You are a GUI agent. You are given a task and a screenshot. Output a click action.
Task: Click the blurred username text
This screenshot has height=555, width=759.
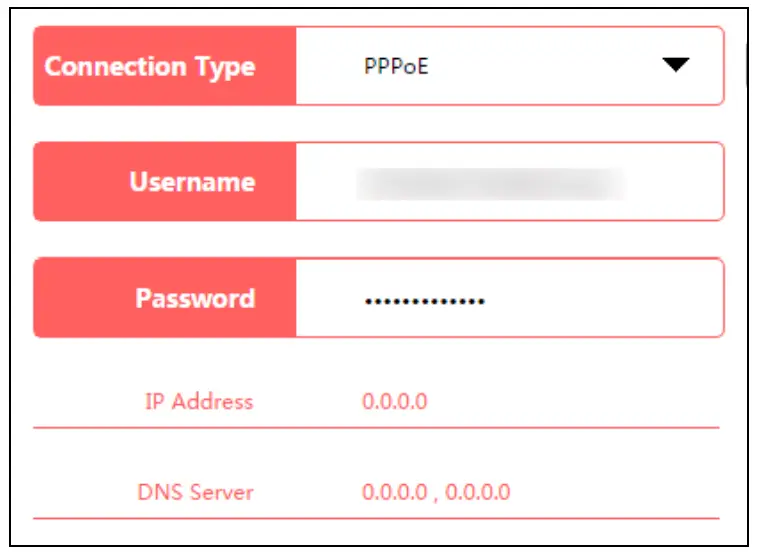490,183
